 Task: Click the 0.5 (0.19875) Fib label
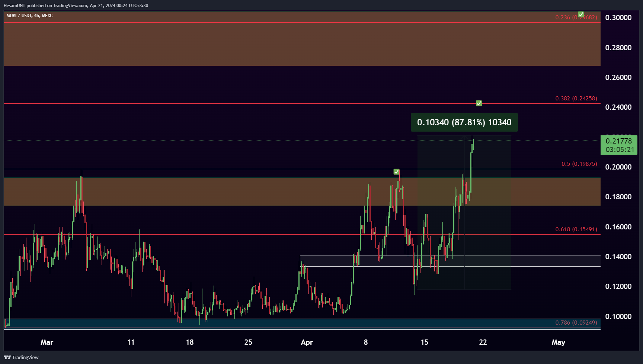[579, 164]
